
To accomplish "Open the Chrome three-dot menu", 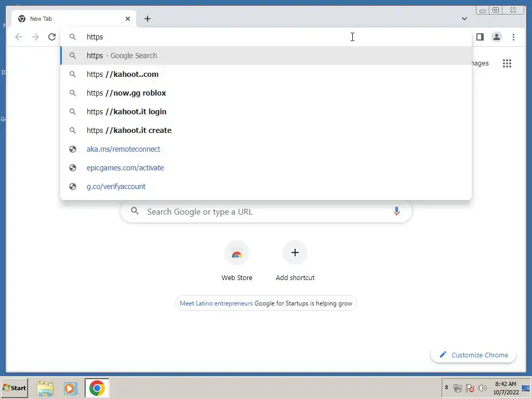I will (x=513, y=37).
